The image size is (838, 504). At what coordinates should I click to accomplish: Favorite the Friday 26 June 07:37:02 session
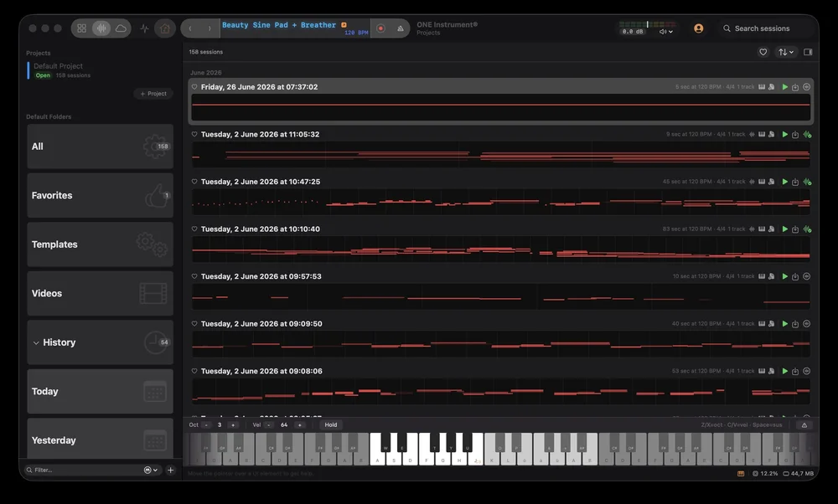tap(194, 87)
